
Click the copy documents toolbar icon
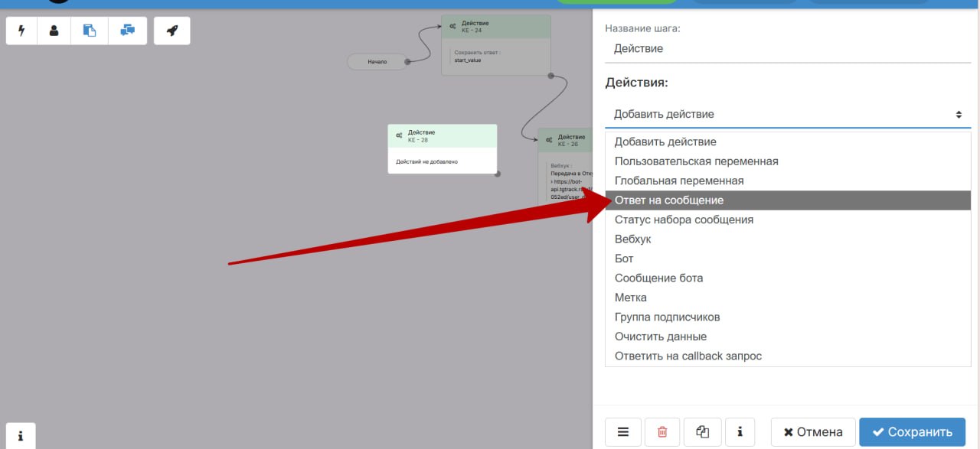[x=90, y=31]
